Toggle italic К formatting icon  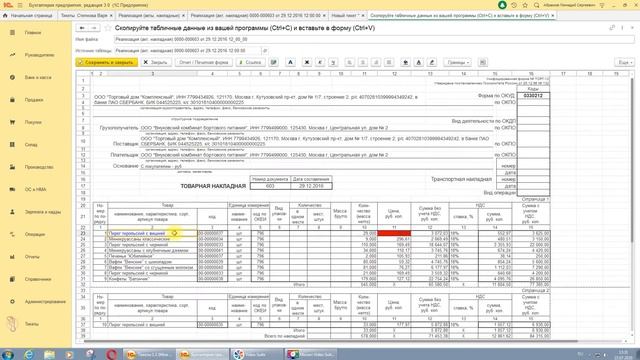(x=320, y=62)
